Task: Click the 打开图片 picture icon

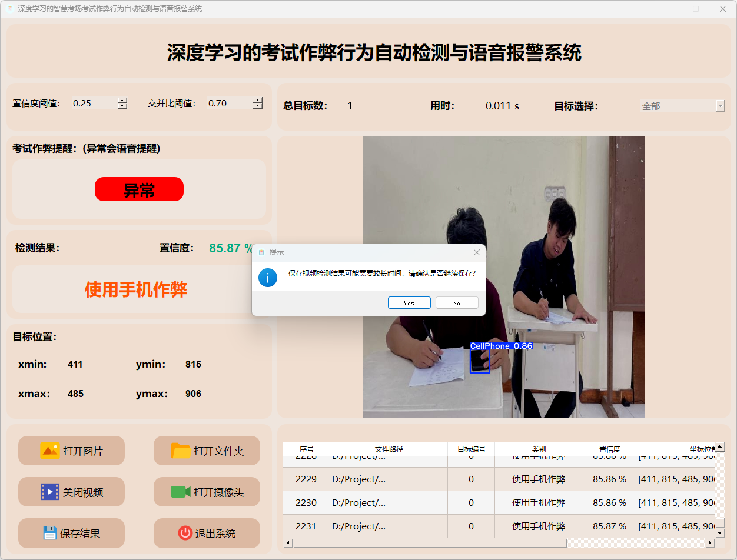Action: pos(49,451)
